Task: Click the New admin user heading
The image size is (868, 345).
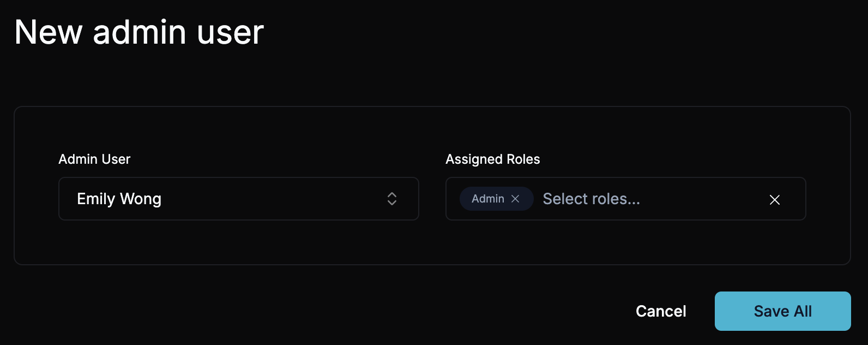Action: tap(139, 32)
